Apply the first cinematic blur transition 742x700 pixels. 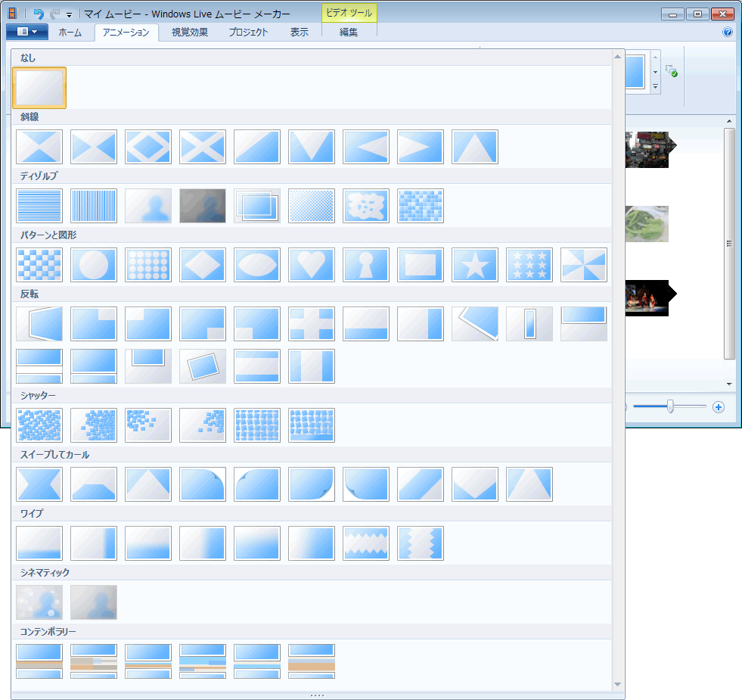click(x=39, y=602)
